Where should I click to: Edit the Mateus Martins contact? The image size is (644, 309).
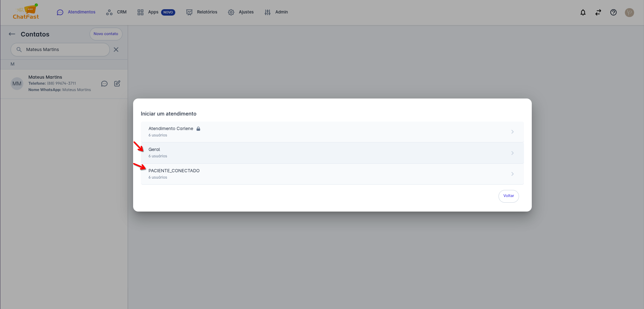point(117,84)
